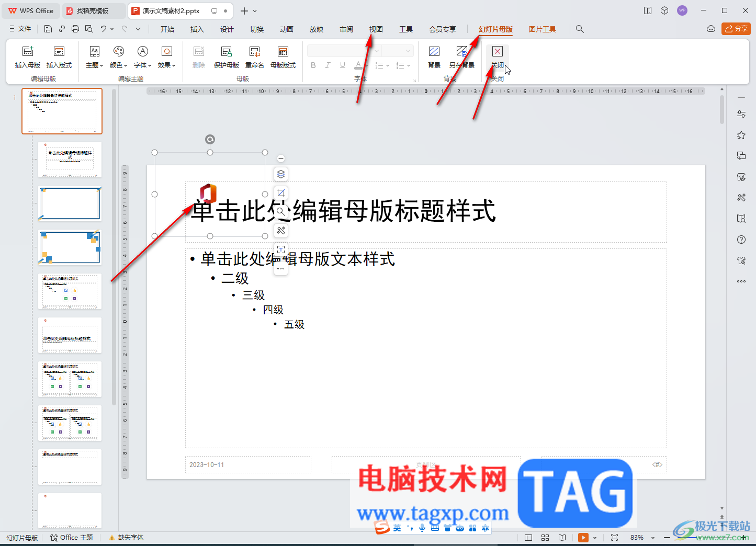Start slideshow from the status bar
Screen dimensions: 756x546
[x=583, y=538]
